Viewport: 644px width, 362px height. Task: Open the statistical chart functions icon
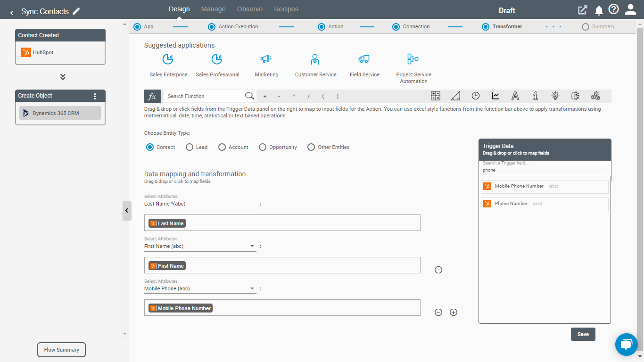click(495, 96)
